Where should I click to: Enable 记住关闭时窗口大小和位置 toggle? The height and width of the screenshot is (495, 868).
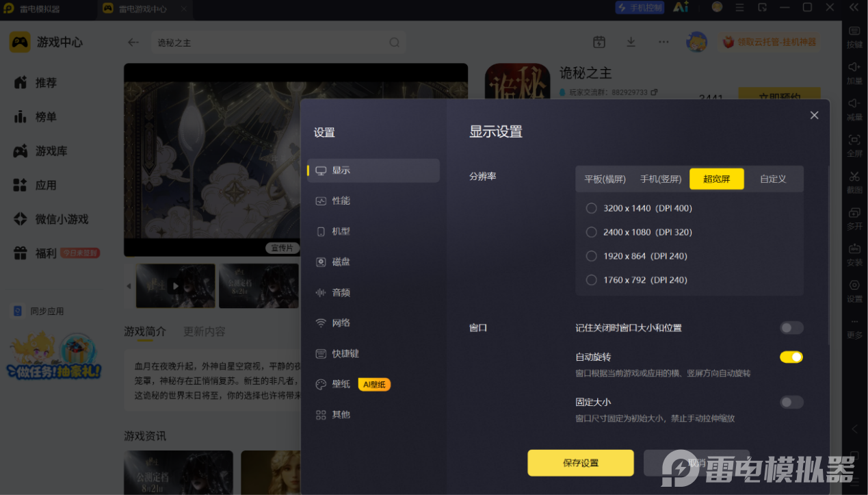click(x=791, y=328)
